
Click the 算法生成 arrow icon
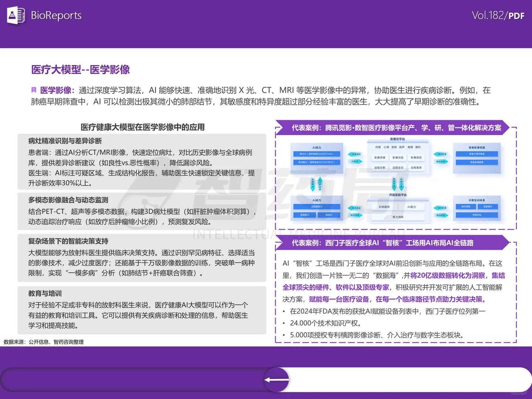tap(356, 208)
